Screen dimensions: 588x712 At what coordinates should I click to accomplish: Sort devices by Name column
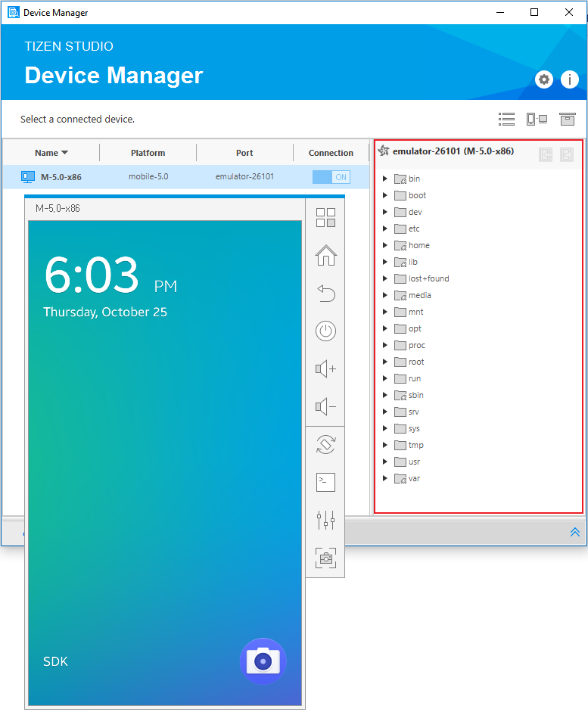(x=51, y=153)
